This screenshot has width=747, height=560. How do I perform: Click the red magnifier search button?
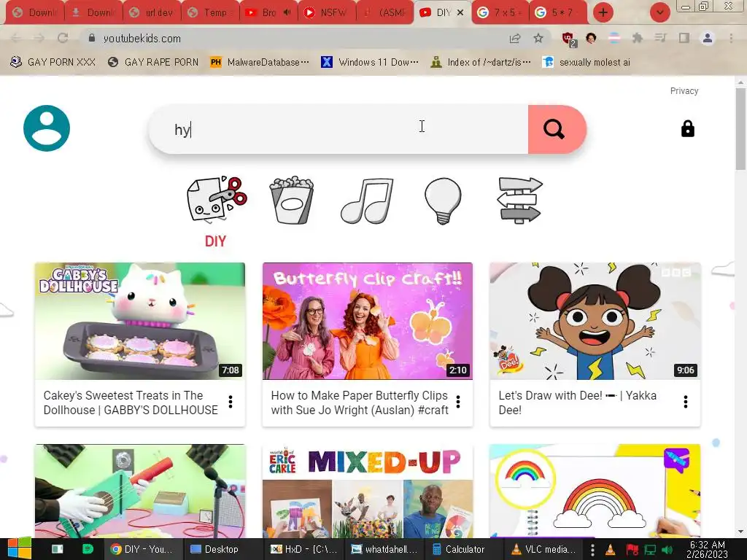pos(556,129)
